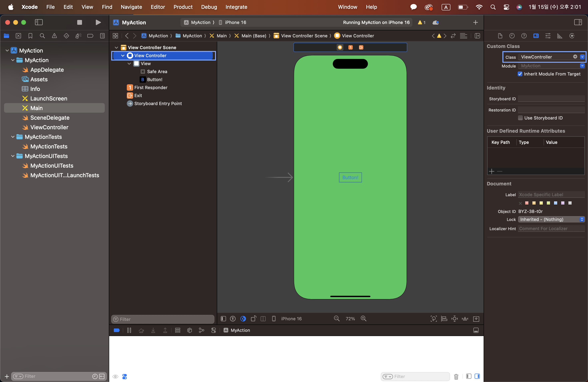Select the green label color swatch
Image resolution: width=588 pixels, height=382 pixels.
548,203
